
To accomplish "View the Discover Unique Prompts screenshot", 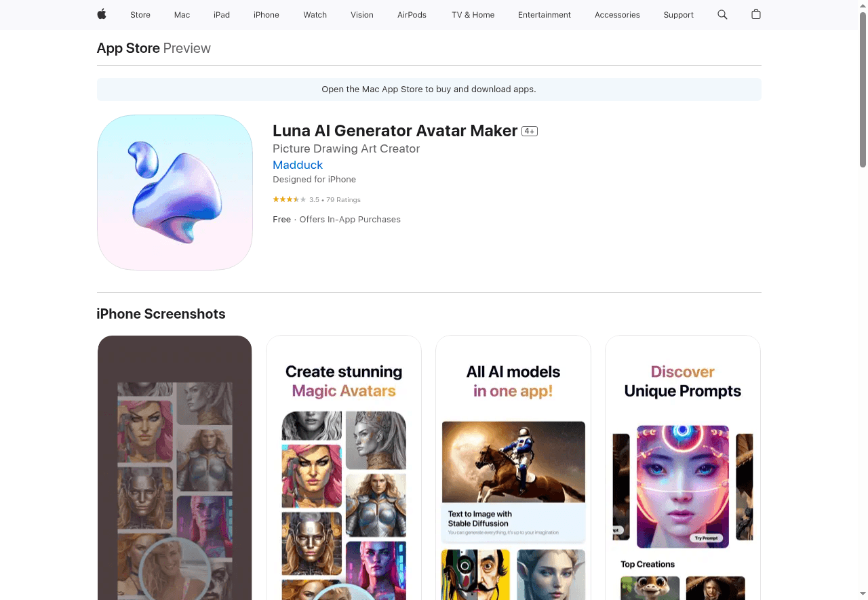I will click(x=683, y=468).
